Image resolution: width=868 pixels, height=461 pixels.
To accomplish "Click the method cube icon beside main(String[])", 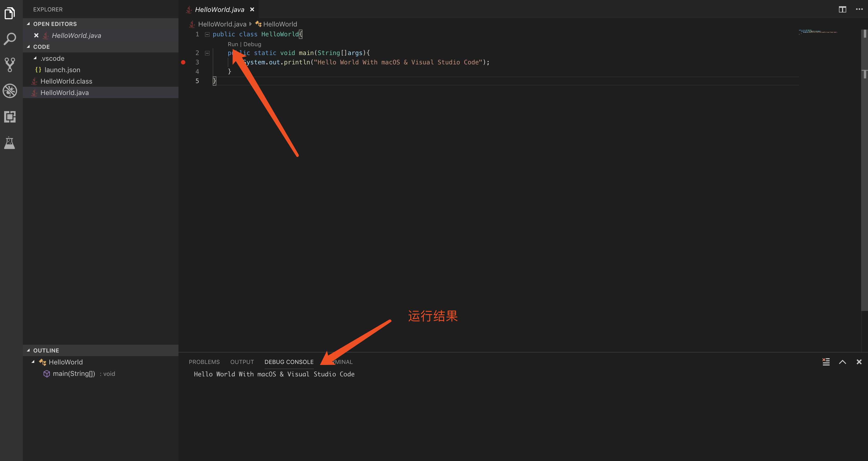I will point(47,374).
